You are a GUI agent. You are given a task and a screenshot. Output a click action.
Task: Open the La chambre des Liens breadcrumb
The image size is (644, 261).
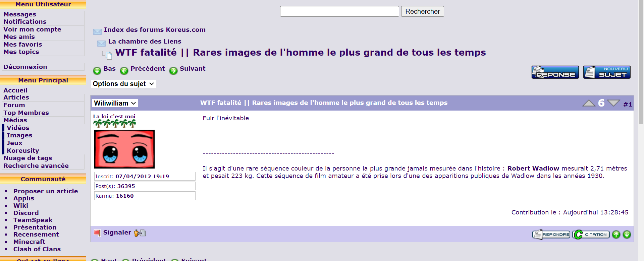point(145,42)
